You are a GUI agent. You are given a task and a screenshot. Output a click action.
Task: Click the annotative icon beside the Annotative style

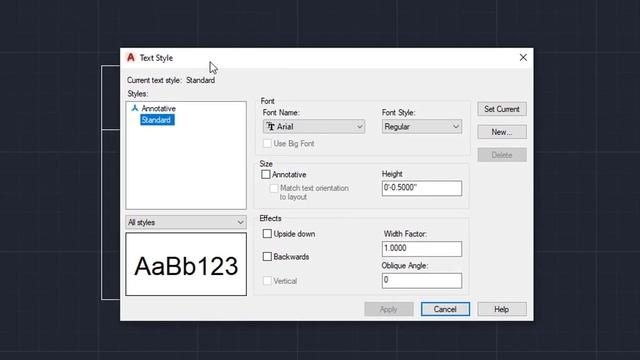pyautogui.click(x=135, y=108)
